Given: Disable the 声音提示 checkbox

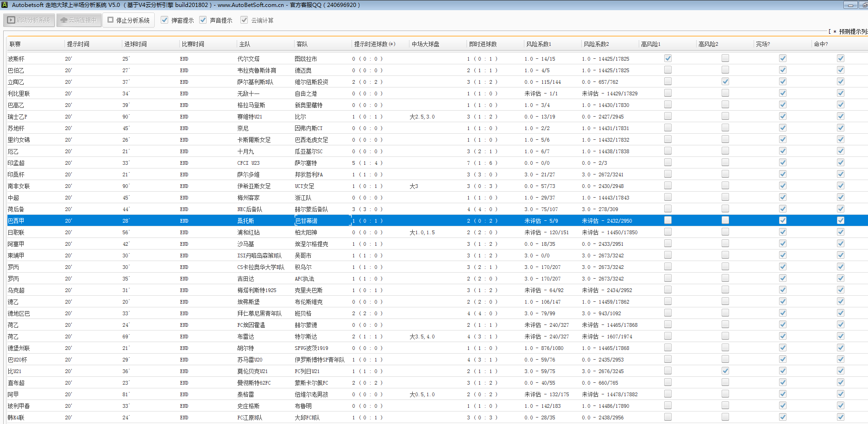Looking at the screenshot, I should pyautogui.click(x=203, y=20).
